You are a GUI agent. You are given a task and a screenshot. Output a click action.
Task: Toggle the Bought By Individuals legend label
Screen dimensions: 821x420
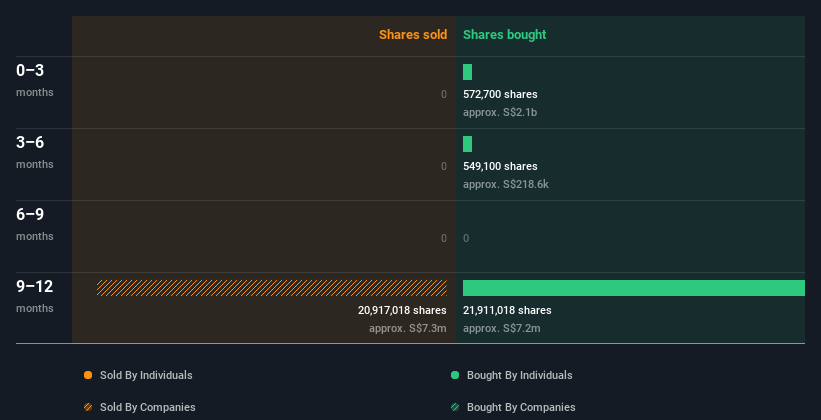pyautogui.click(x=519, y=375)
